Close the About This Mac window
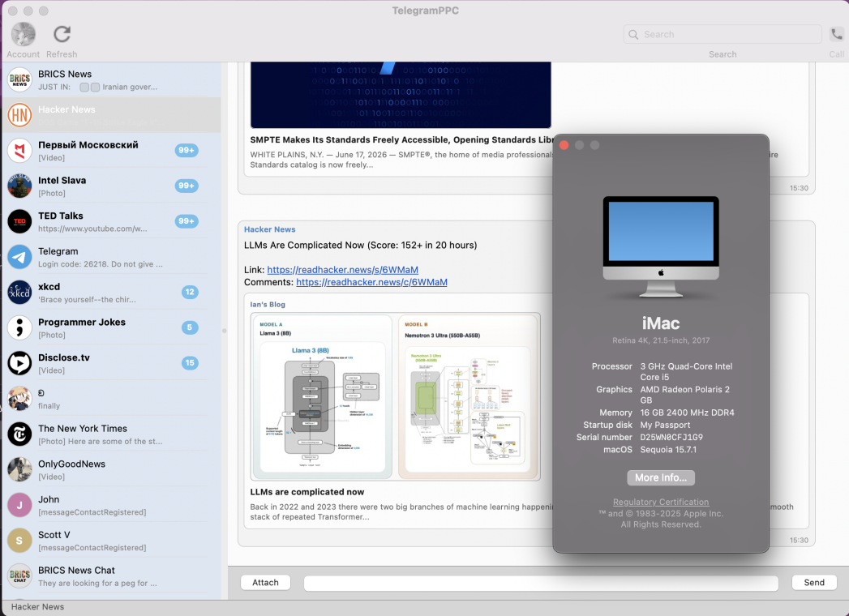This screenshot has width=849, height=616. click(564, 145)
